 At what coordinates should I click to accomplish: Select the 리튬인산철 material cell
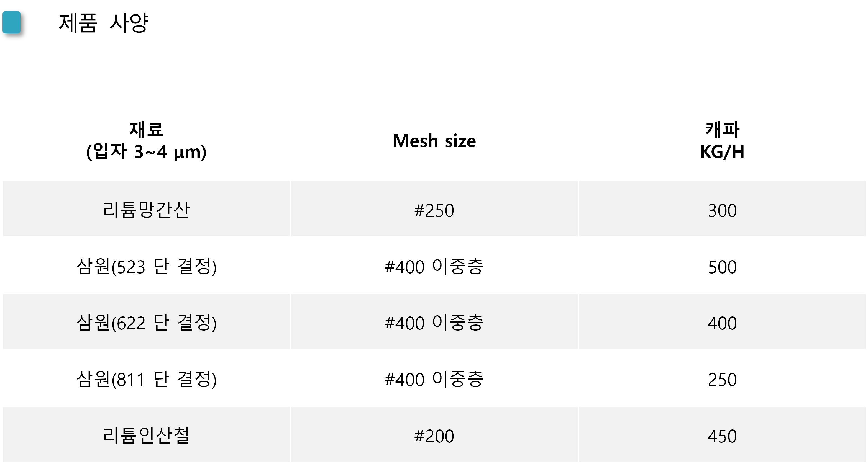[x=146, y=435]
